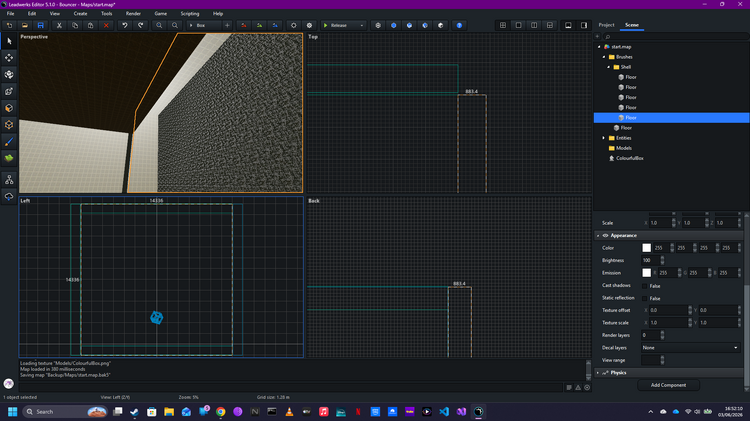Click the plus button next to Box
750x421 pixels.
point(227,25)
